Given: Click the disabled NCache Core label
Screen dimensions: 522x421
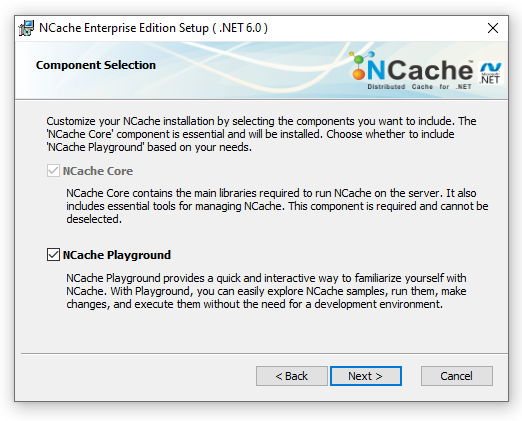Looking at the screenshot, I should point(98,171).
